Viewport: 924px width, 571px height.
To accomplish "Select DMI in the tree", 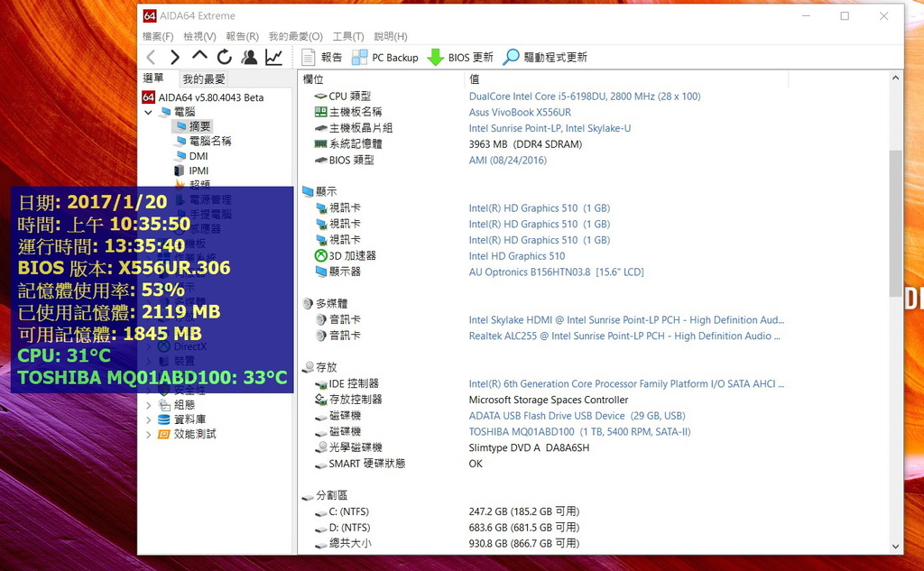I will 191,155.
